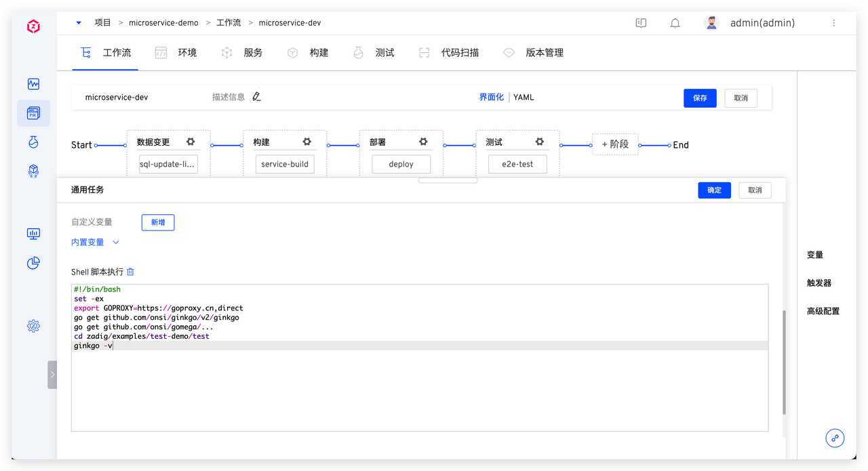This screenshot has width=868, height=471.
Task: Open the top-left breadcrumb dropdown triangle
Action: click(x=79, y=23)
